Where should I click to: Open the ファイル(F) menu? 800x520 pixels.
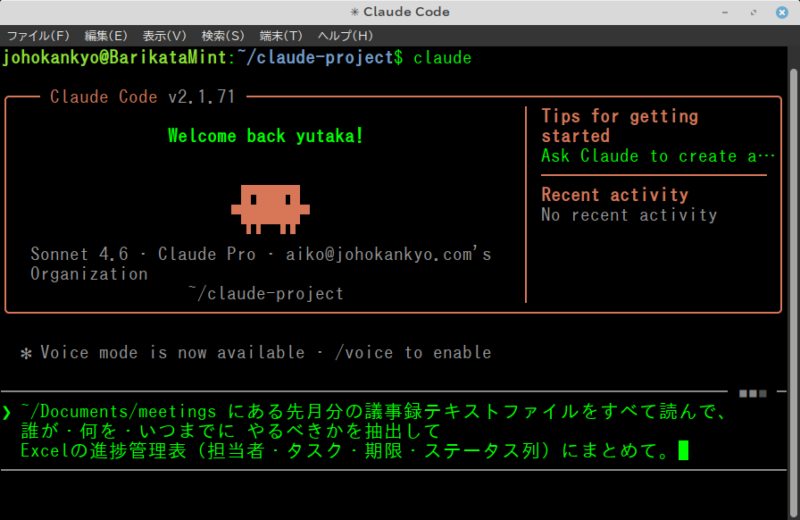(x=38, y=35)
